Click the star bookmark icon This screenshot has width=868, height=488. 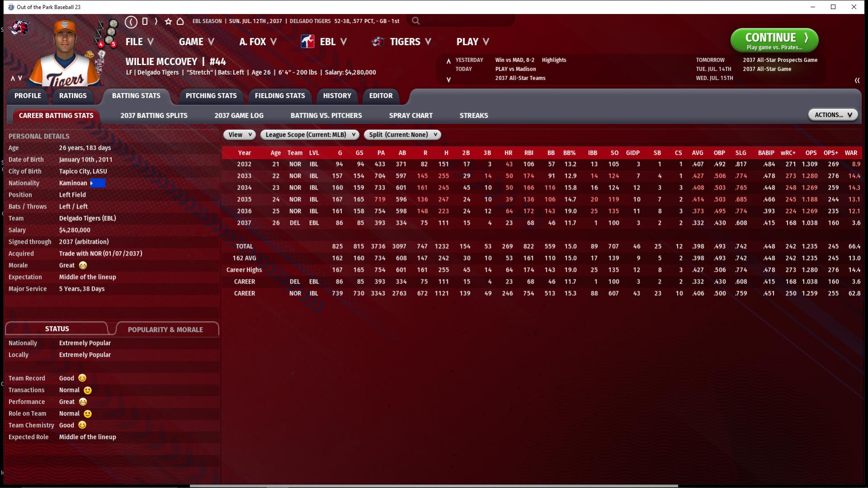coord(168,21)
